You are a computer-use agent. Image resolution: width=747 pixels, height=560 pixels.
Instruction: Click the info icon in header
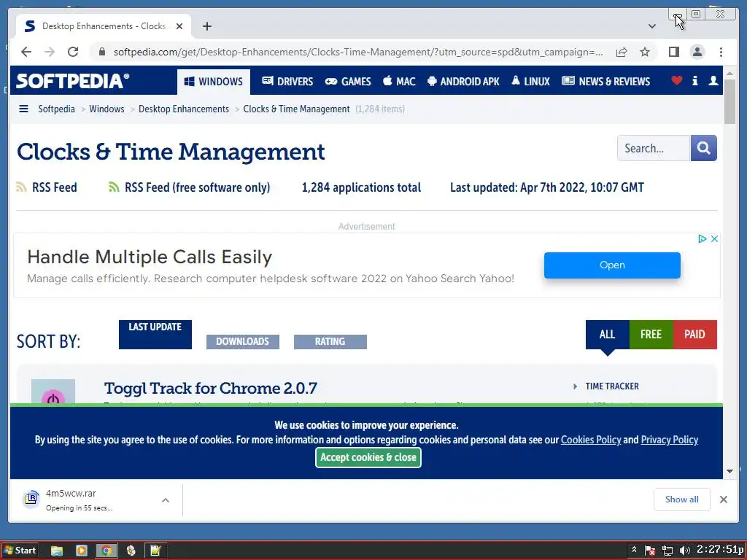[695, 80]
